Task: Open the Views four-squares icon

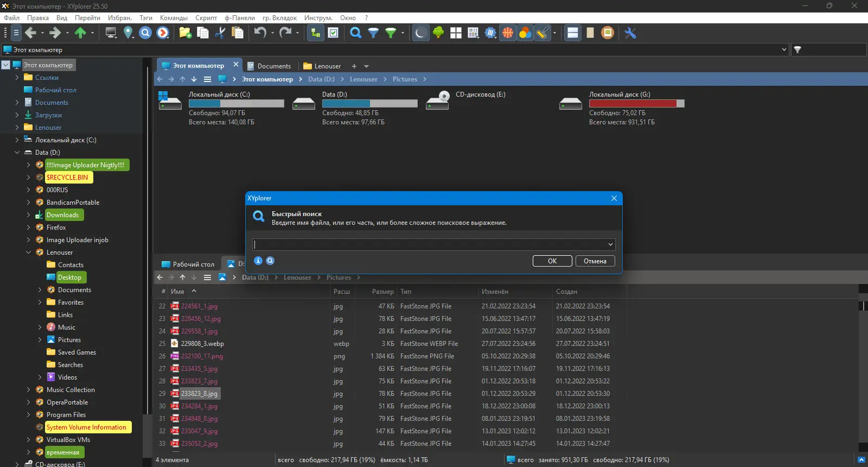Action: click(x=456, y=33)
